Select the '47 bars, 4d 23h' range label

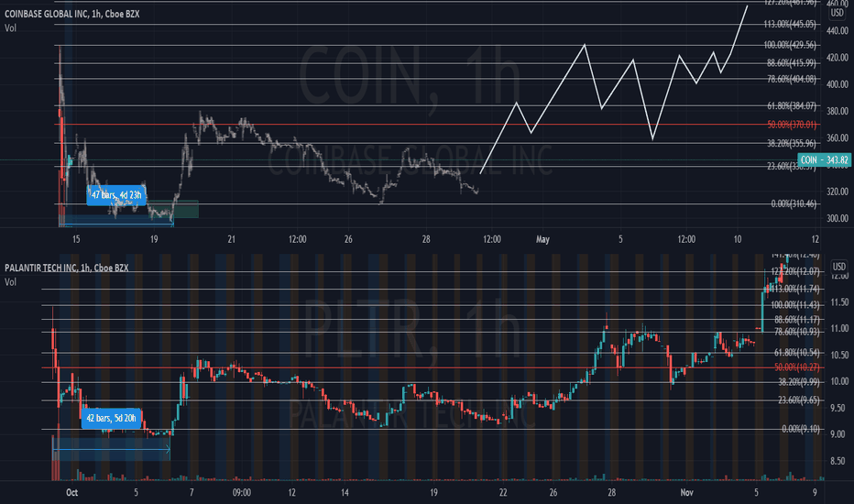(116, 195)
